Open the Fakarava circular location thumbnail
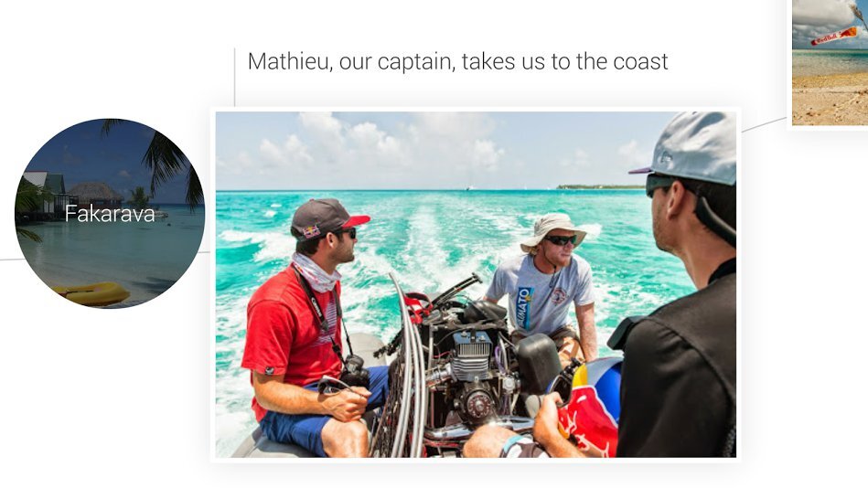Image resolution: width=868 pixels, height=488 pixels. [x=110, y=214]
